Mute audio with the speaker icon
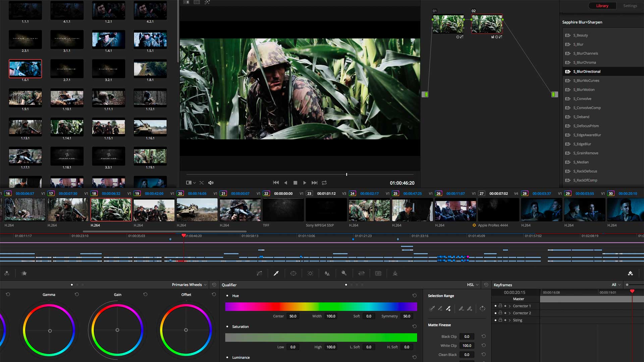 [211, 183]
